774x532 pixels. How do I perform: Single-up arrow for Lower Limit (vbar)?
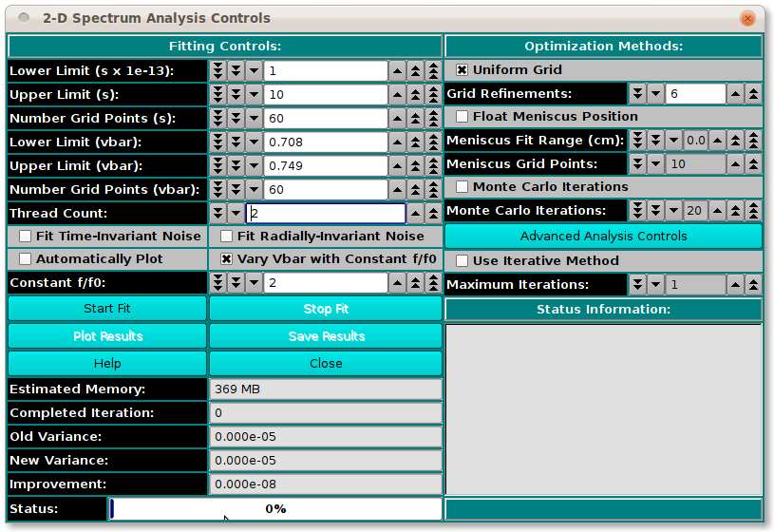click(x=397, y=142)
